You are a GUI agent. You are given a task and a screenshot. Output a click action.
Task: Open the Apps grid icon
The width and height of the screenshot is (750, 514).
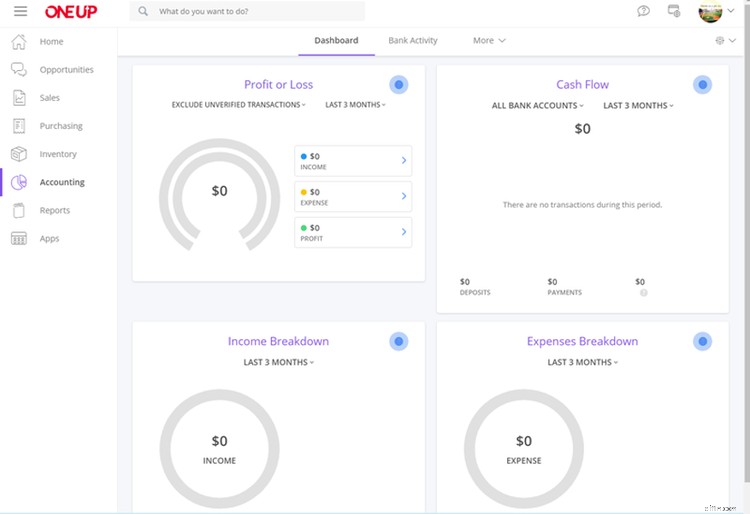tap(18, 238)
